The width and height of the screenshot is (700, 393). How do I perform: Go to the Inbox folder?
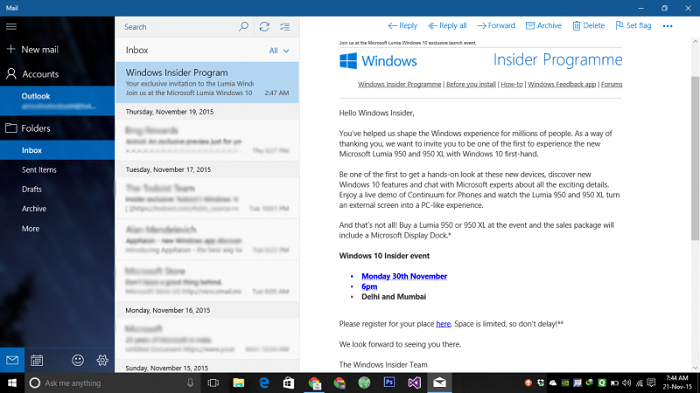point(57,151)
